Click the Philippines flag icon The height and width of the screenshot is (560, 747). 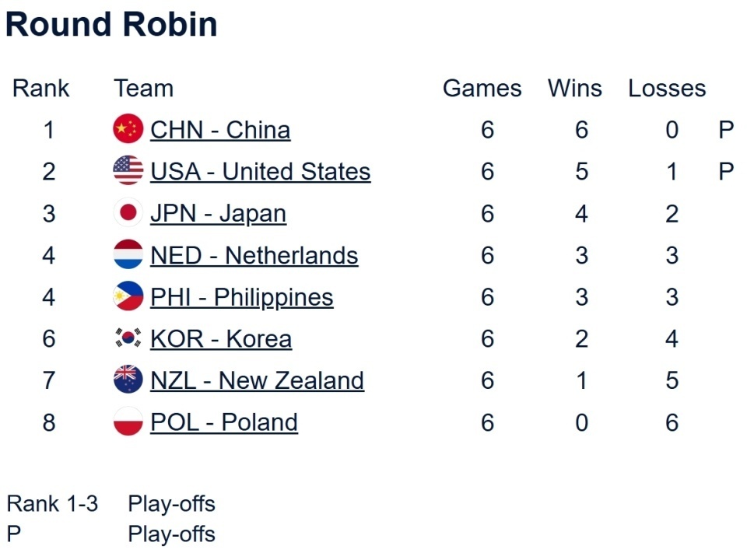click(128, 297)
